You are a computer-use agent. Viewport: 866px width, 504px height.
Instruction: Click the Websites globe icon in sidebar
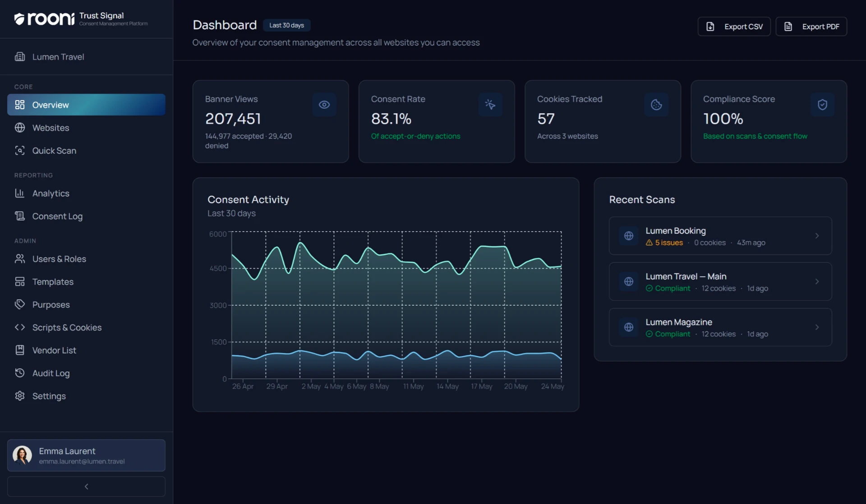click(20, 128)
